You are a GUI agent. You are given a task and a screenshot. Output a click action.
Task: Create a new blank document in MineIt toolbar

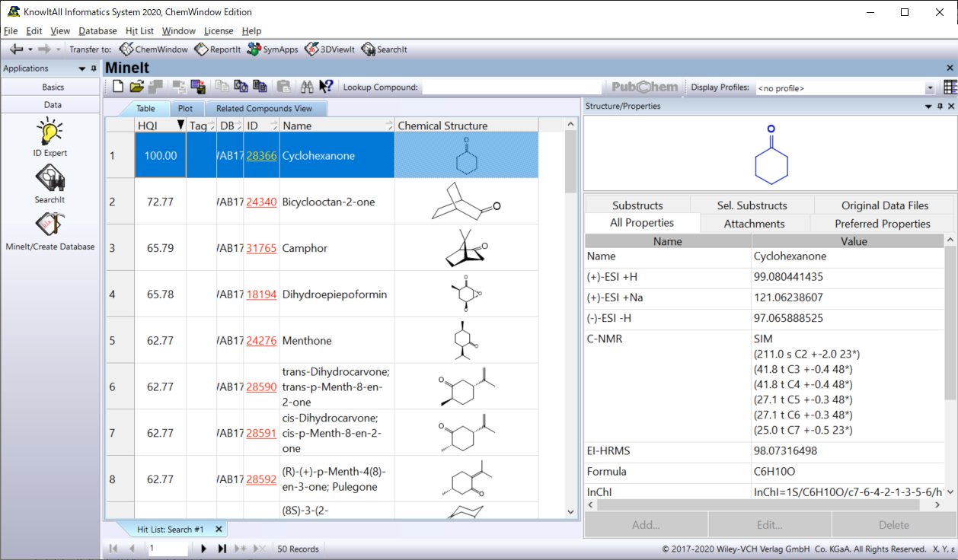click(x=118, y=87)
